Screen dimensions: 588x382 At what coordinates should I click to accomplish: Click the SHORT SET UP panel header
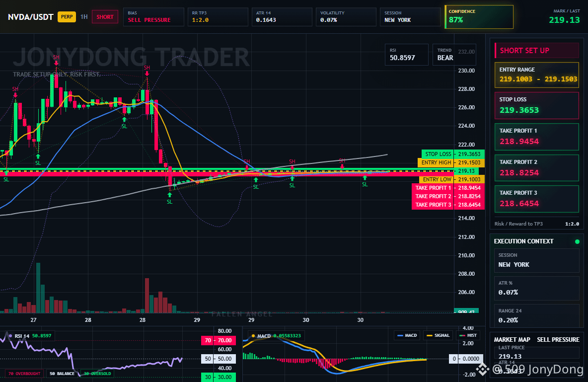click(537, 51)
